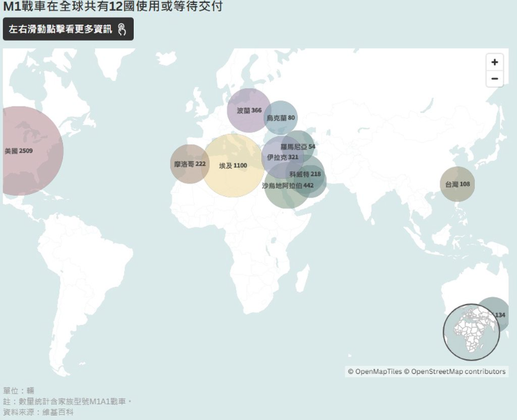Open the OpenStreetMap contributors link

pos(458,372)
